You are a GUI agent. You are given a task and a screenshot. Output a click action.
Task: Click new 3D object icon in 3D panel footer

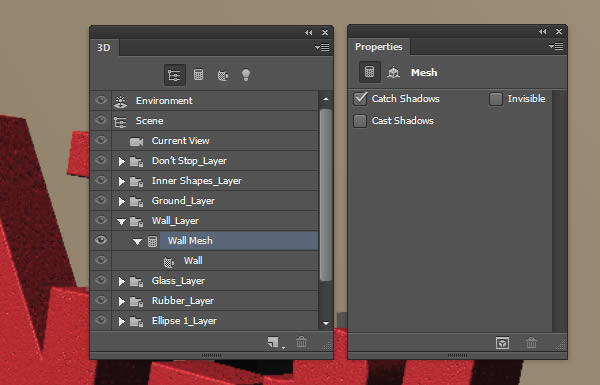(x=274, y=343)
